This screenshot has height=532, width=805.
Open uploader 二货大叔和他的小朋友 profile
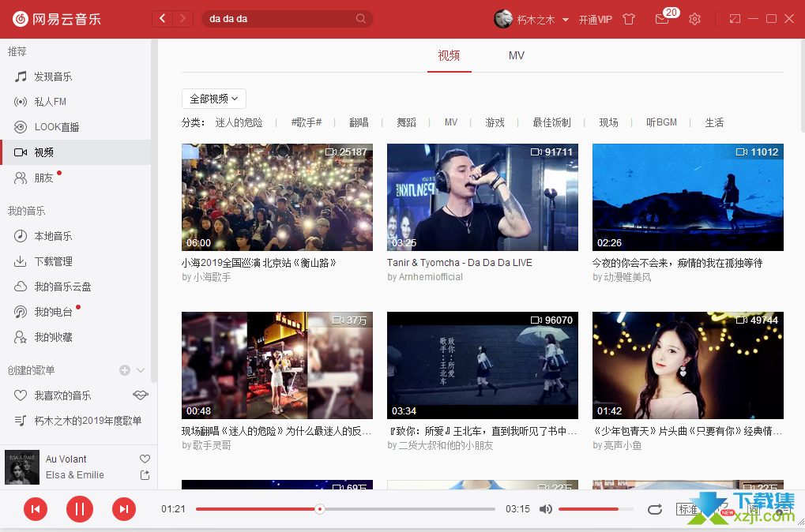446,445
